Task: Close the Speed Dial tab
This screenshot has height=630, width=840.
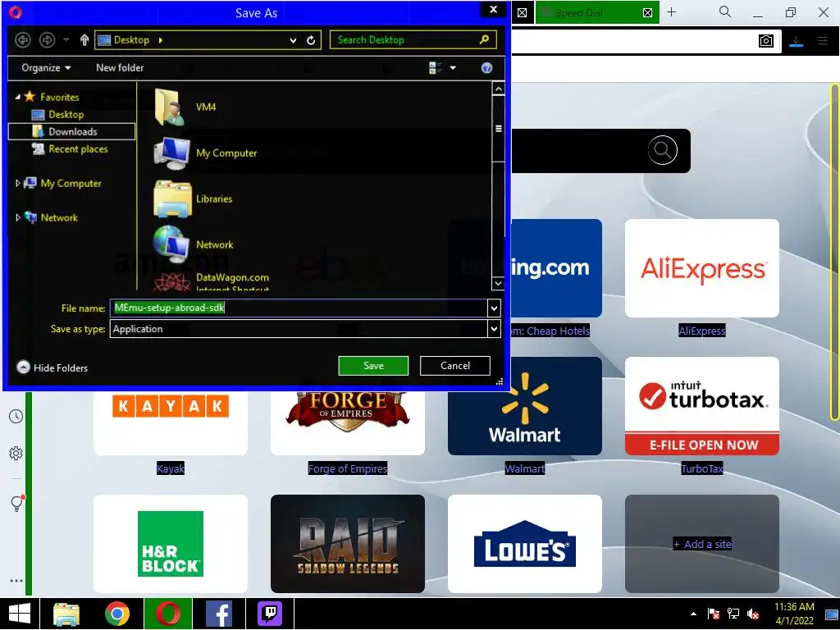Action: 647,12
